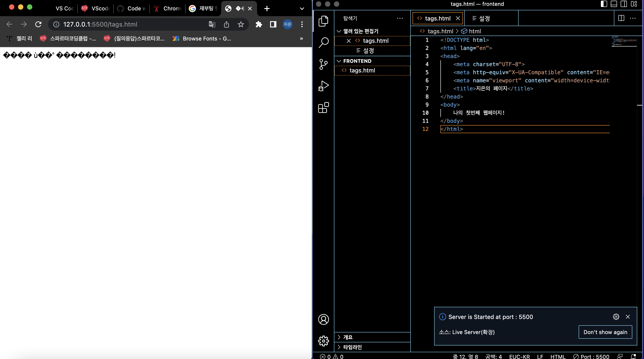Switch to the 재부팅 Google Chrome tab
Image resolution: width=644 pixels, height=359 pixels.
[203, 9]
